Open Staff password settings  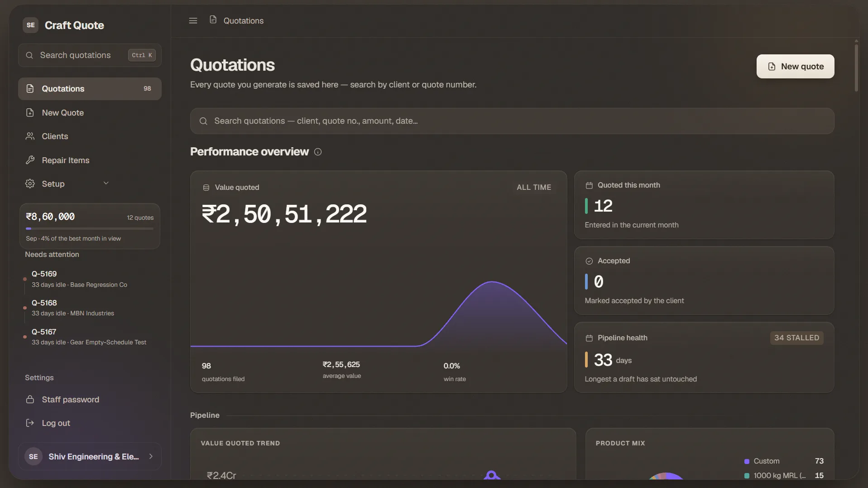[x=90, y=400]
